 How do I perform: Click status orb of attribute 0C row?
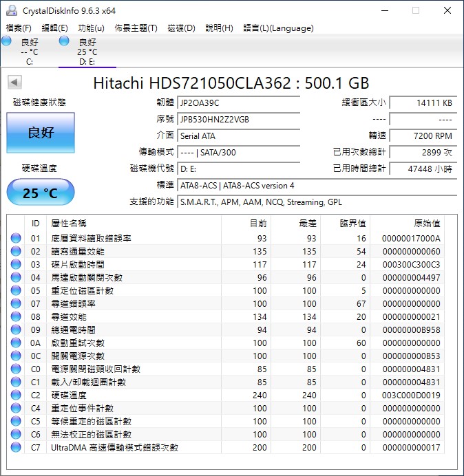click(16, 356)
